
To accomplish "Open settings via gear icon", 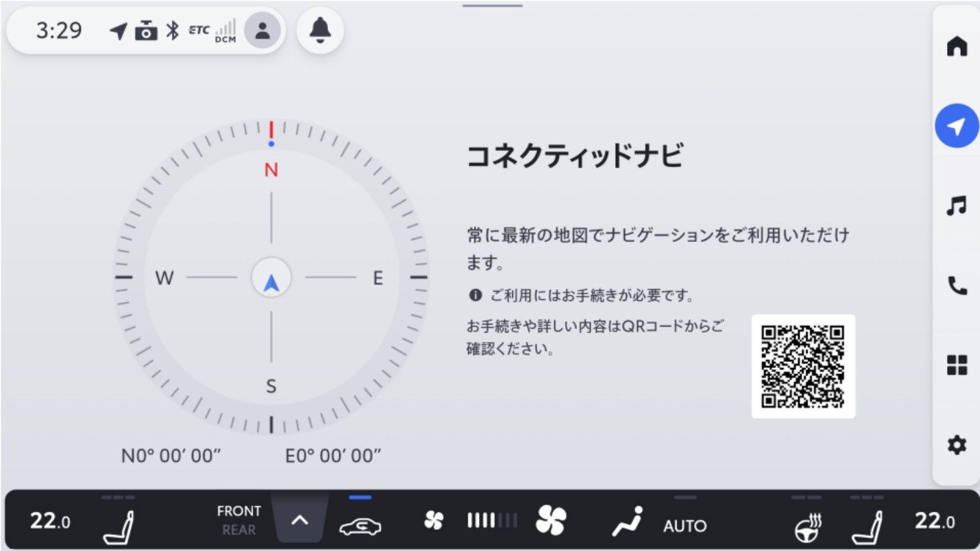I will (x=956, y=445).
